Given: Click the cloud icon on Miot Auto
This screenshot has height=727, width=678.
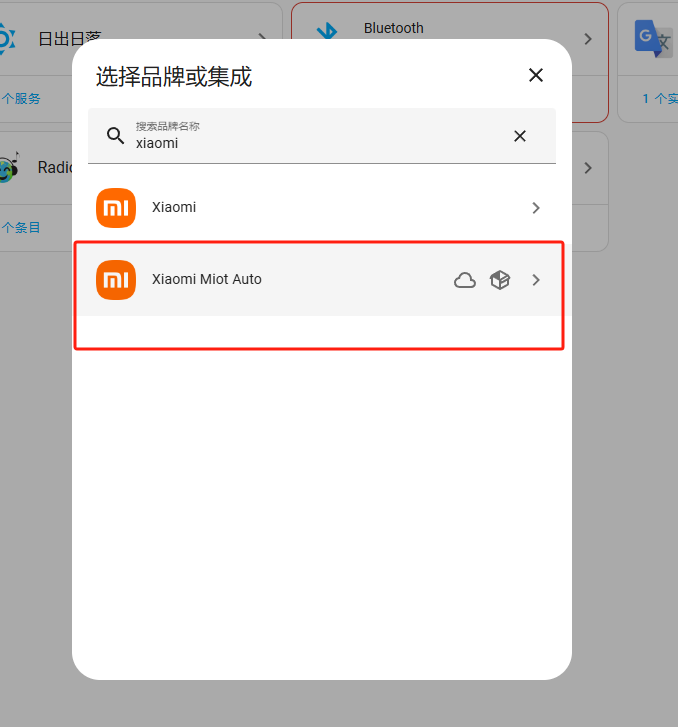Looking at the screenshot, I should pos(465,280).
